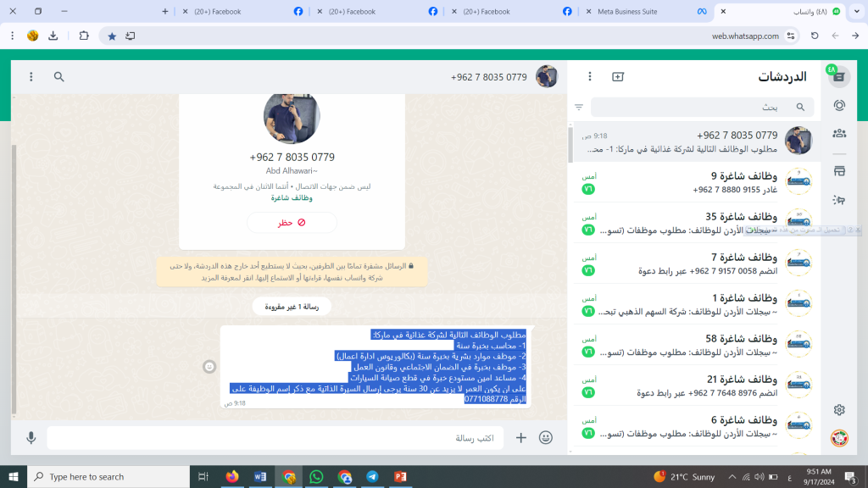Switch to the Meta Business Suite tab
868x488 pixels.
point(646,12)
